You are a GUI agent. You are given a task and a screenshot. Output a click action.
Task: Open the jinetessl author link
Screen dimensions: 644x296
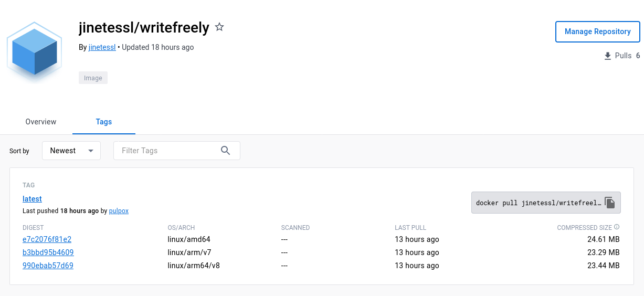102,47
